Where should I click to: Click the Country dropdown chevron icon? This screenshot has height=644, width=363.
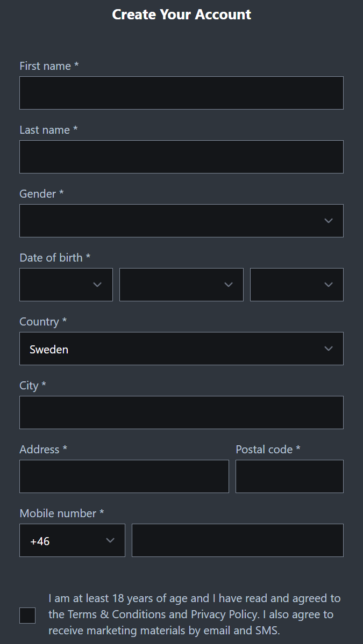(x=329, y=349)
